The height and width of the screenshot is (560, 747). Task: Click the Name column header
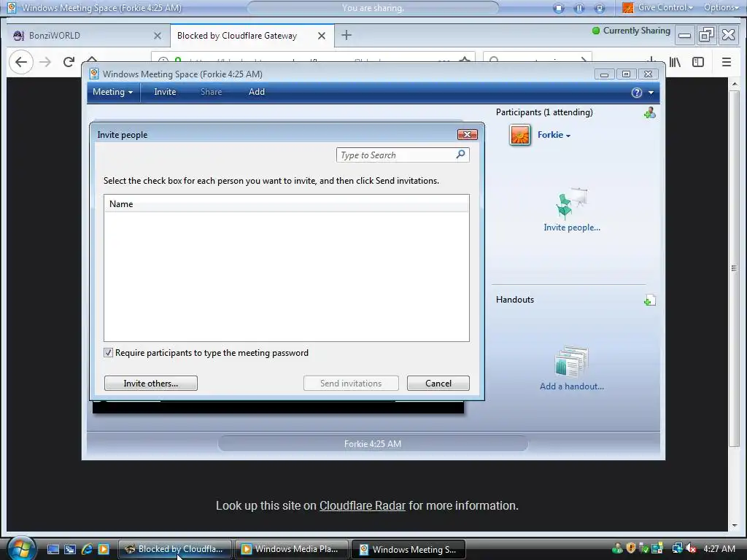coord(286,204)
